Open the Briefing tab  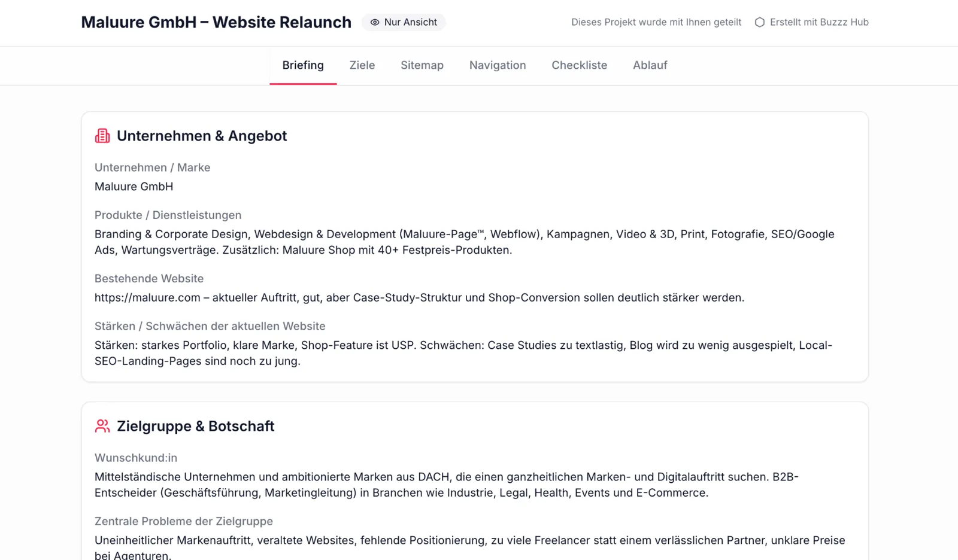pos(303,65)
